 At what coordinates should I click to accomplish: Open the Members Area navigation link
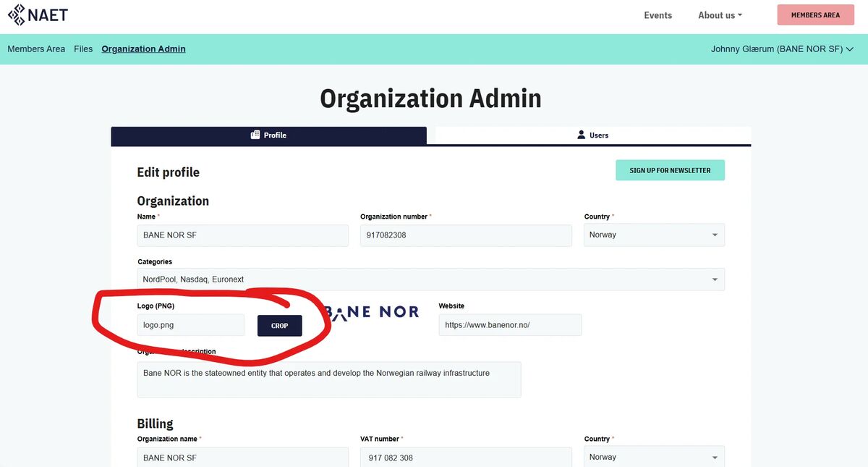[36, 49]
